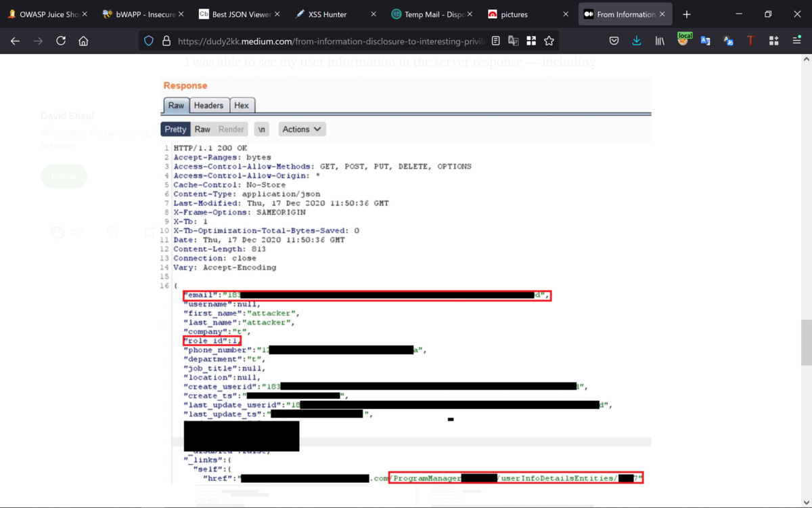The height and width of the screenshot is (508, 812).
Task: Open the Library bookmarks and history menu
Action: click(660, 41)
